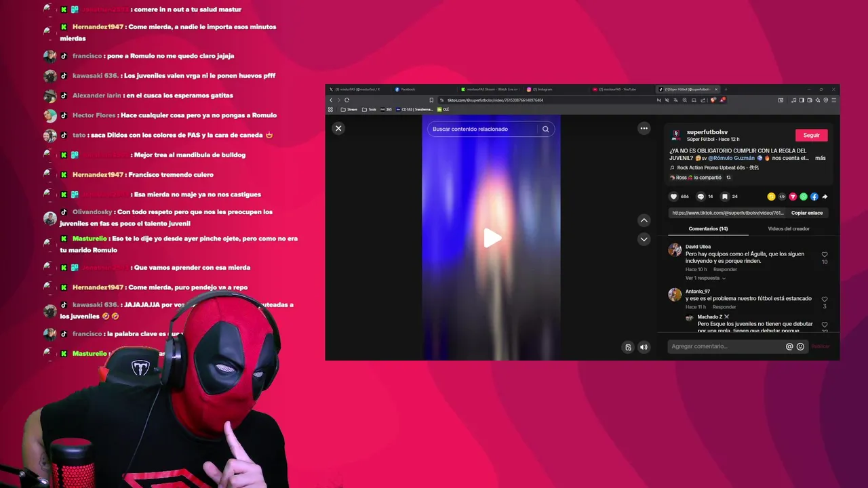Switch to the Kick stream browser tab
Image resolution: width=868 pixels, height=488 pixels.
[x=490, y=89]
